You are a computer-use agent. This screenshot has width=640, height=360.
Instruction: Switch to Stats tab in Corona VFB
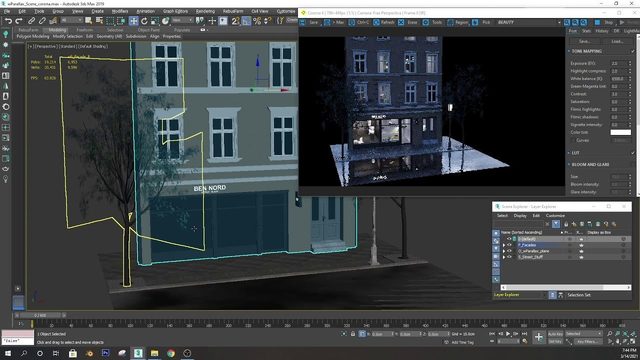click(x=587, y=31)
